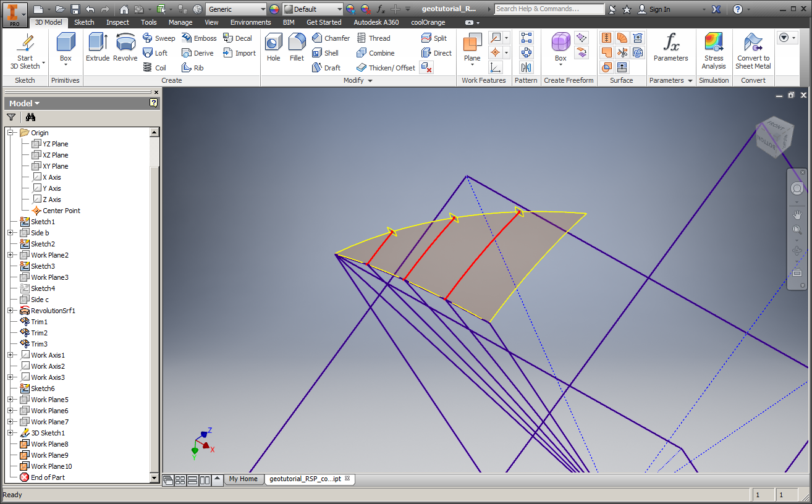Viewport: 812px width, 504px height.
Task: Open the Box primitives dropdown arrow
Action: tap(66, 65)
